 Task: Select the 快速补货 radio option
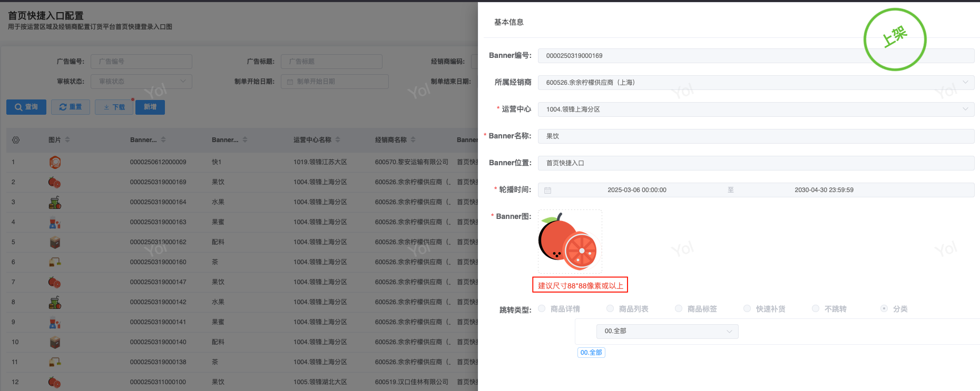coord(747,308)
